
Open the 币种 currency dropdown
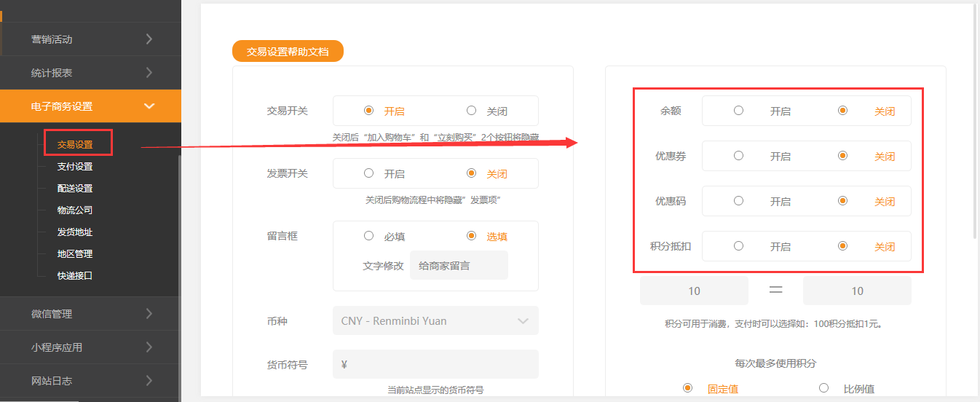(435, 320)
